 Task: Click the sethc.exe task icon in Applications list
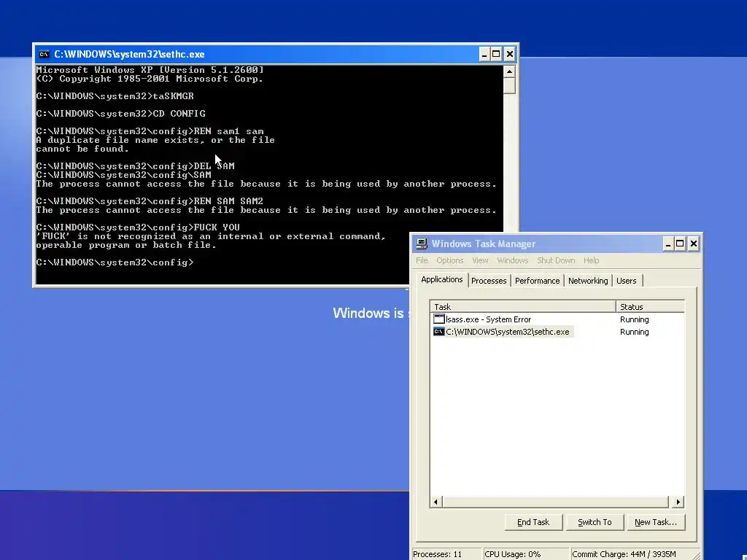438,332
